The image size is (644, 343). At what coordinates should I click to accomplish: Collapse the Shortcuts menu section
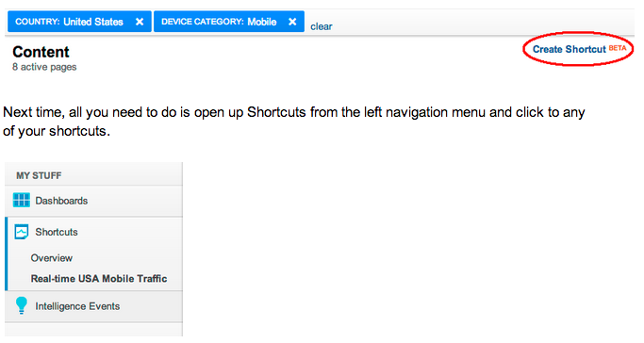click(x=57, y=232)
